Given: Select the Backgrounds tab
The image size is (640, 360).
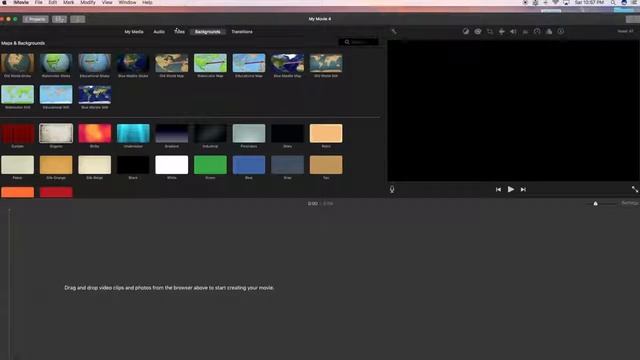Looking at the screenshot, I should (208, 32).
